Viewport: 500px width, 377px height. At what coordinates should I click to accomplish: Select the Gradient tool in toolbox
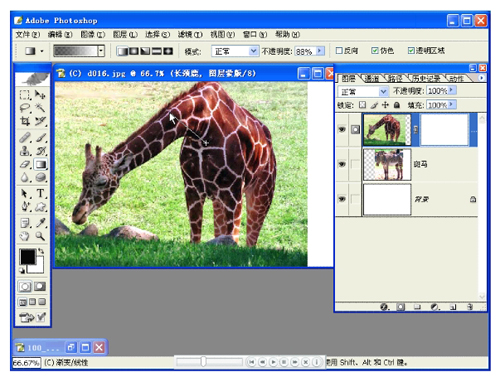(x=40, y=164)
